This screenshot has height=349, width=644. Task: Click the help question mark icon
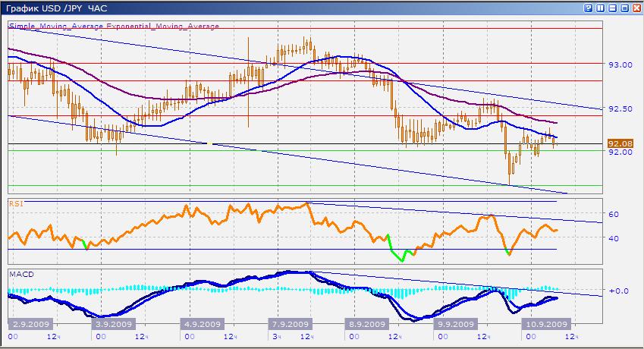(x=589, y=8)
